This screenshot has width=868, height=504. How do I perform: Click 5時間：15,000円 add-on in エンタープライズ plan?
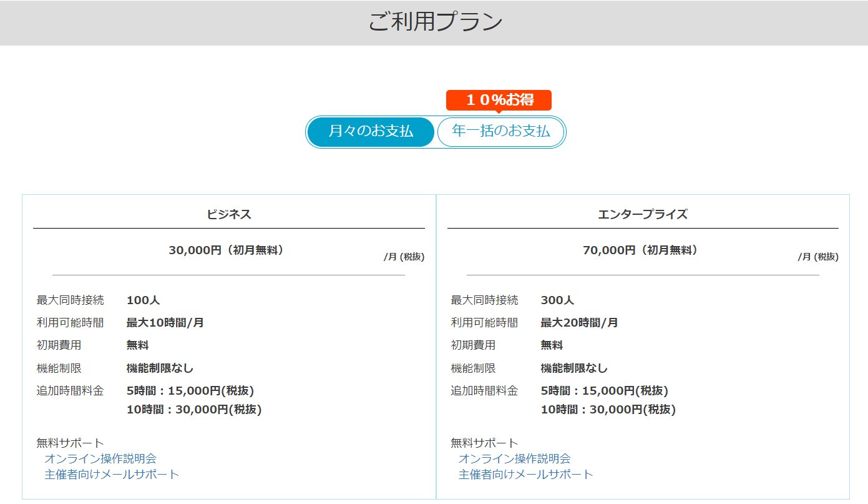click(x=605, y=391)
